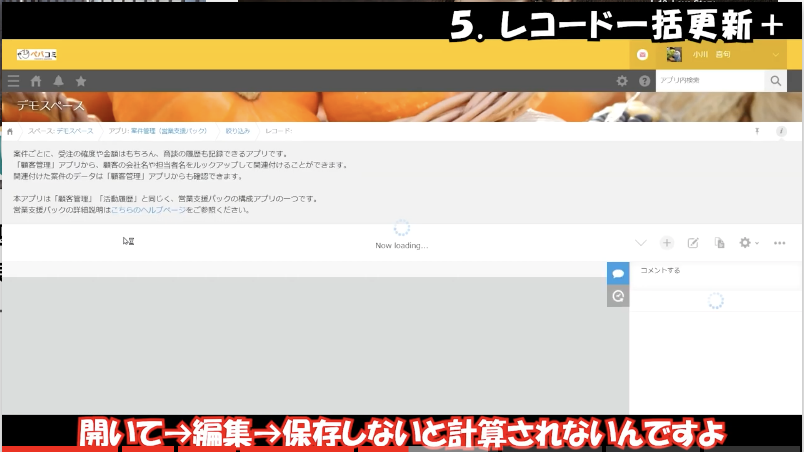Go to the portal home icon

(x=36, y=81)
